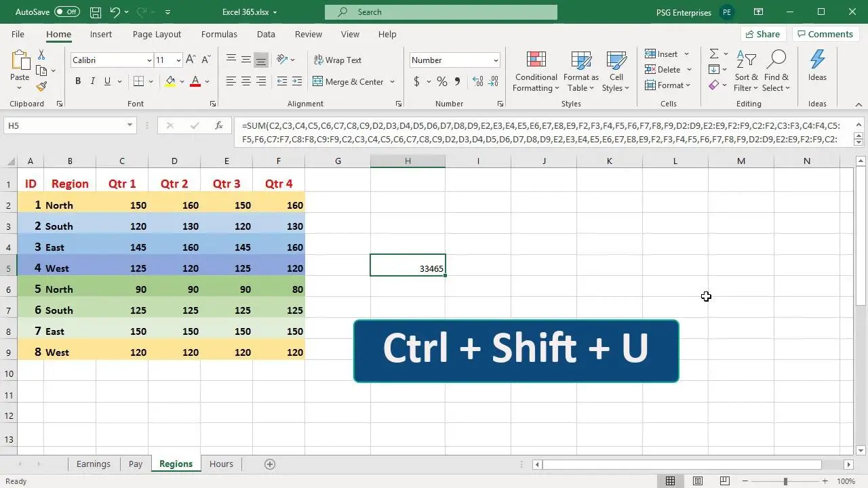Toggle Italic formatting

93,81
